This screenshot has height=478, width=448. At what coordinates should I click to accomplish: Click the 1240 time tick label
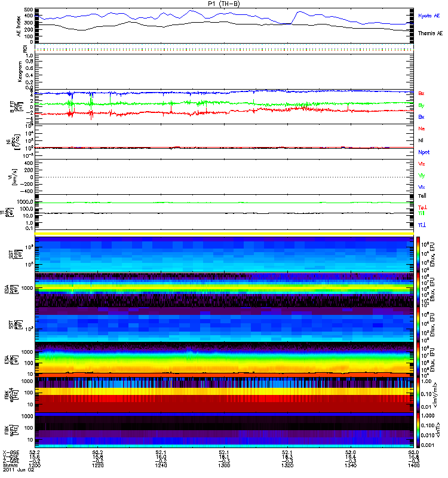(x=161, y=465)
